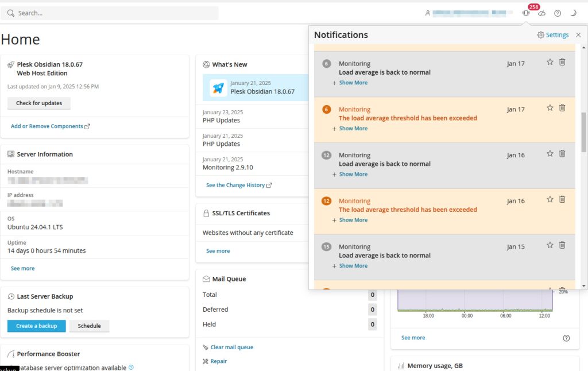Select the 'Ubuntu 24.04.1 LTS' OS value

tap(35, 227)
